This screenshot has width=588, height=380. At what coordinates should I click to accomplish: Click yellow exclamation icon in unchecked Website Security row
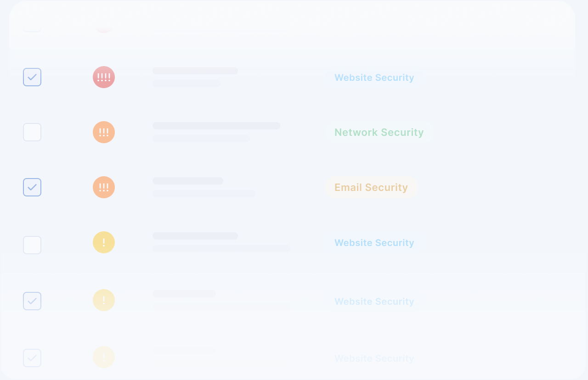[x=104, y=242]
